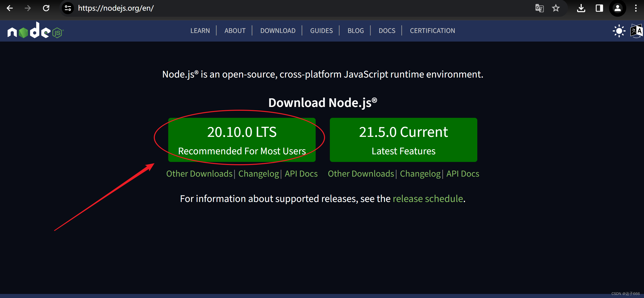Bookmark this page with the star icon

point(556,8)
